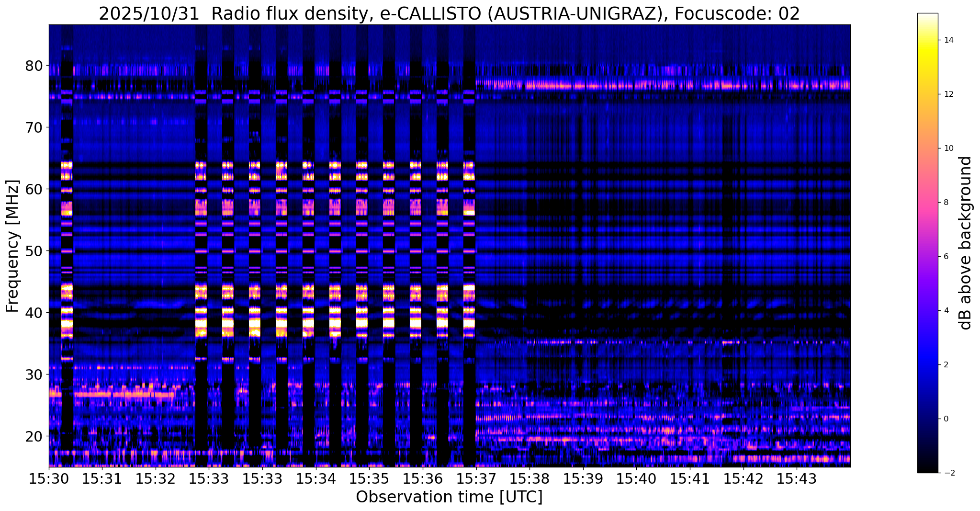Click the 'dB above background' colorbar label

click(966, 243)
